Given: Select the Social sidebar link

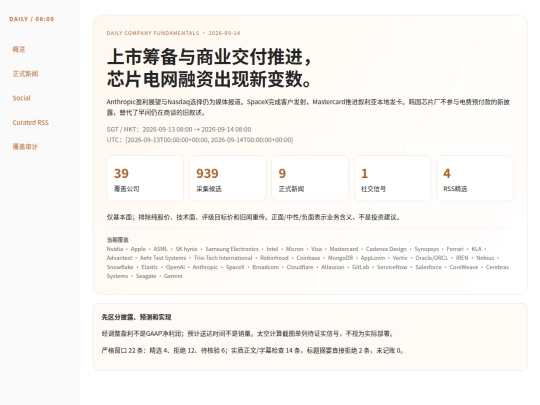Looking at the screenshot, I should (21, 98).
